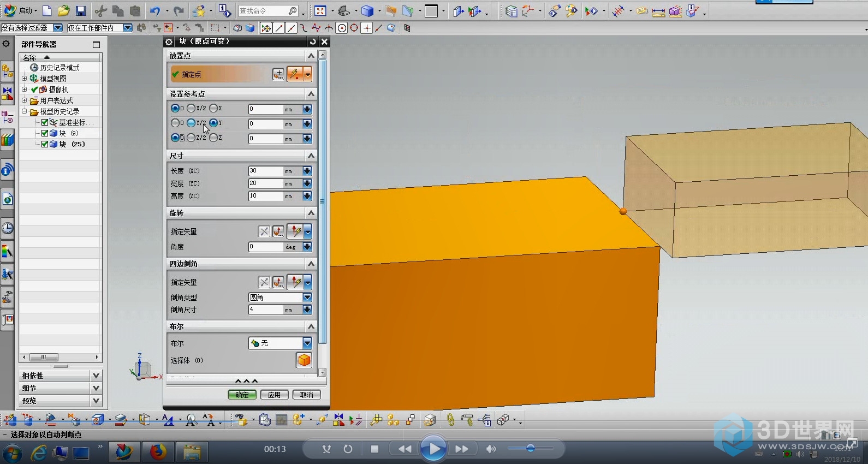Open Firefox from the Windows taskbar

tap(158, 452)
